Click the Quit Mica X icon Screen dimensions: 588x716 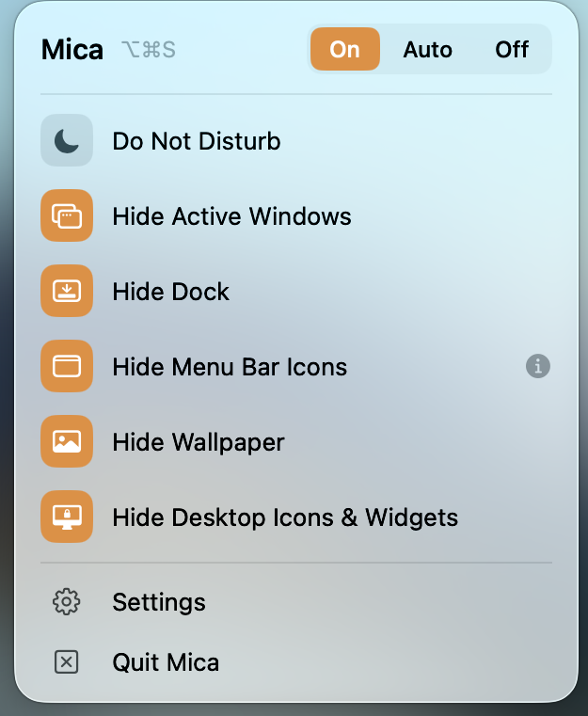click(x=67, y=662)
